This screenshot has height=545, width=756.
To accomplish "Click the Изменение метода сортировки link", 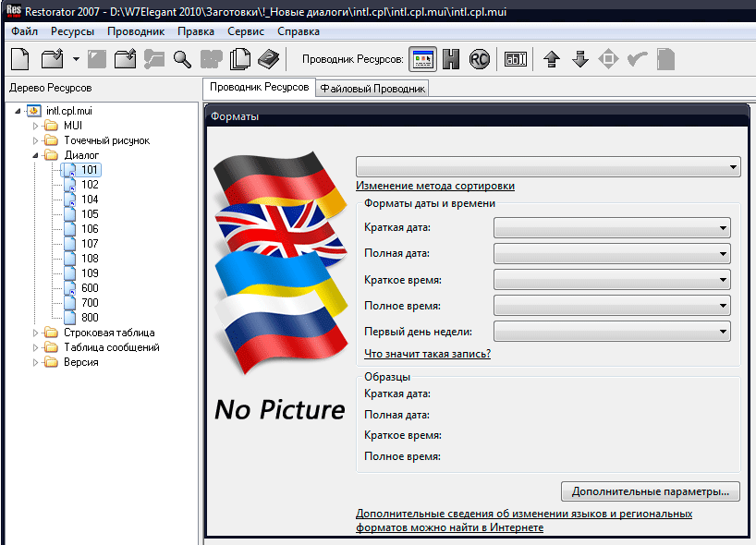I will tap(435, 186).
